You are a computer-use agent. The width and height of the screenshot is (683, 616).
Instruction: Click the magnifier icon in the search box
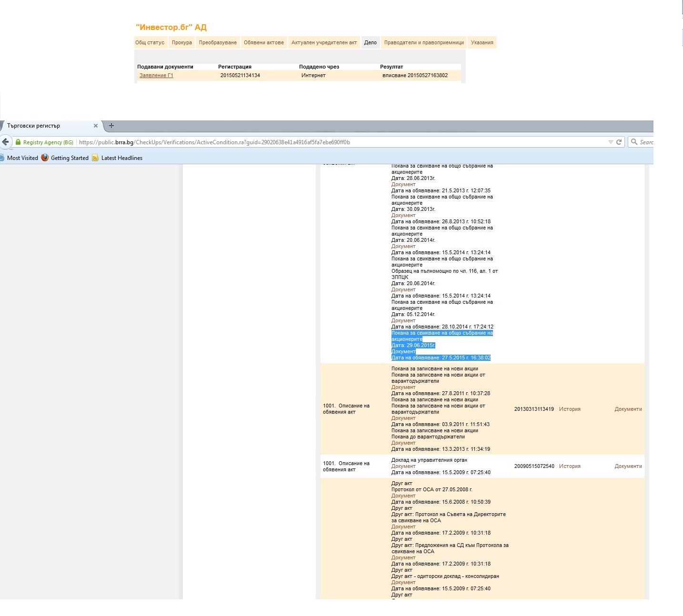634,142
